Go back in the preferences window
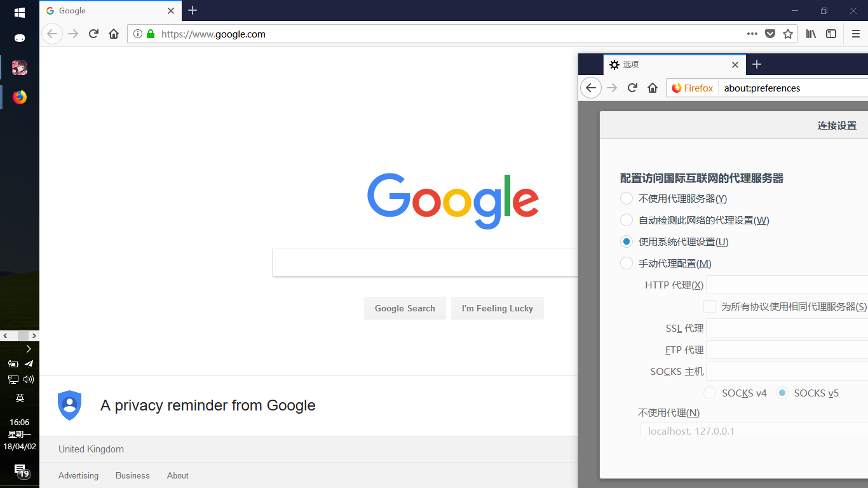This screenshot has width=868, height=488. click(591, 88)
